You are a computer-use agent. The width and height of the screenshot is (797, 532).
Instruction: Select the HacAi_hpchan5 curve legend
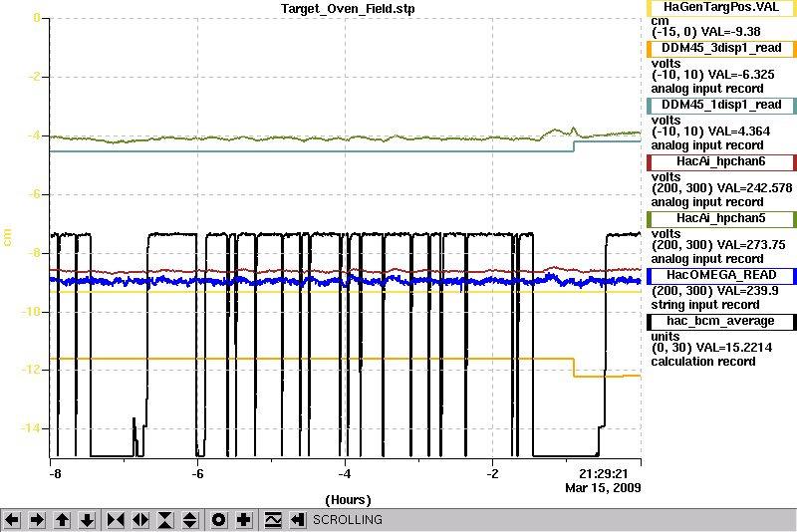721,219
